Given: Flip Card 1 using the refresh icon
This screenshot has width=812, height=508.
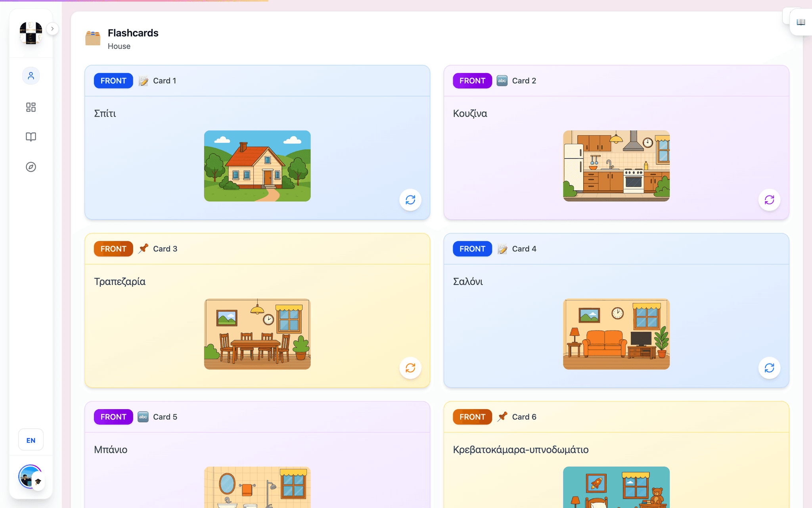Looking at the screenshot, I should pyautogui.click(x=410, y=200).
